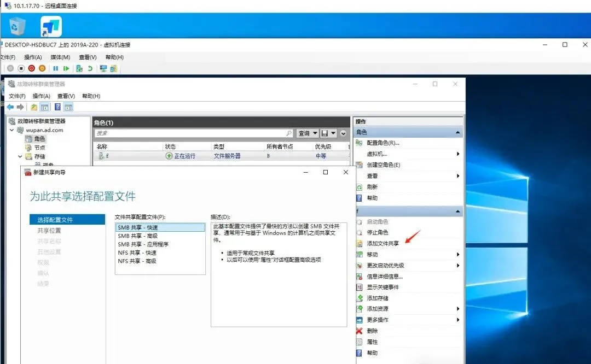Click the 添加文件共享 (Add File Share) action
This screenshot has height=364, width=591.
tap(383, 244)
